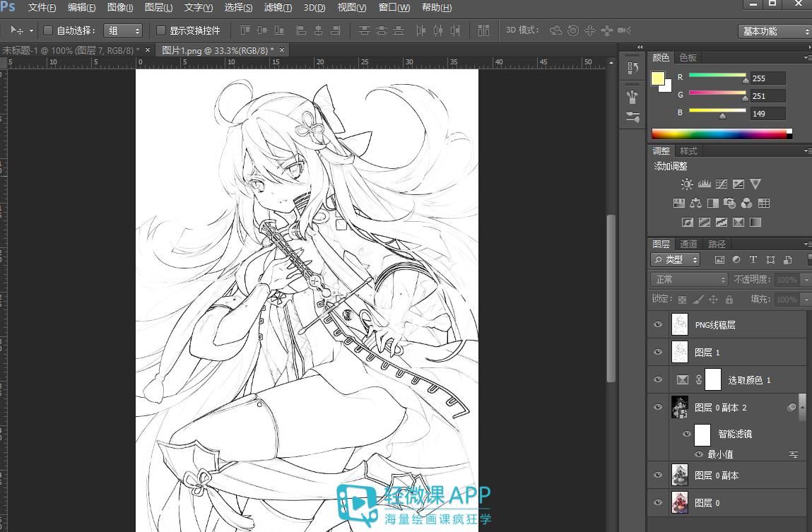Toggle visibility of 图层 0 副本

click(x=658, y=475)
